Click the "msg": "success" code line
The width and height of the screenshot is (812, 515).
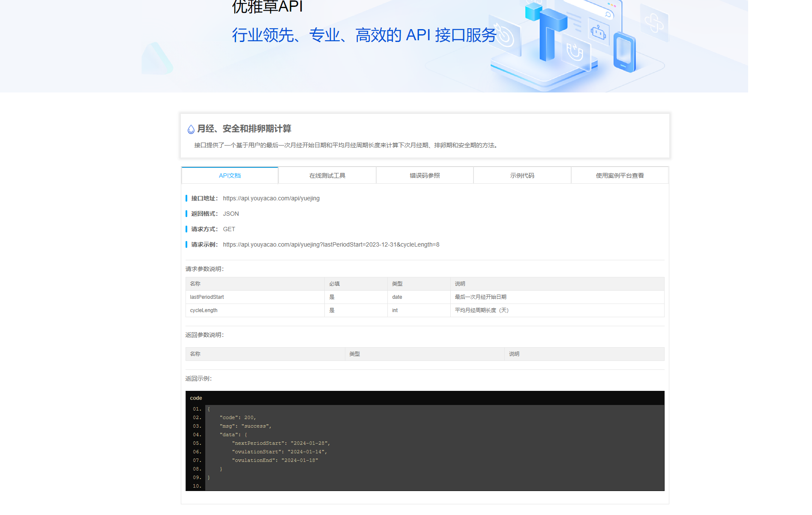[246, 426]
